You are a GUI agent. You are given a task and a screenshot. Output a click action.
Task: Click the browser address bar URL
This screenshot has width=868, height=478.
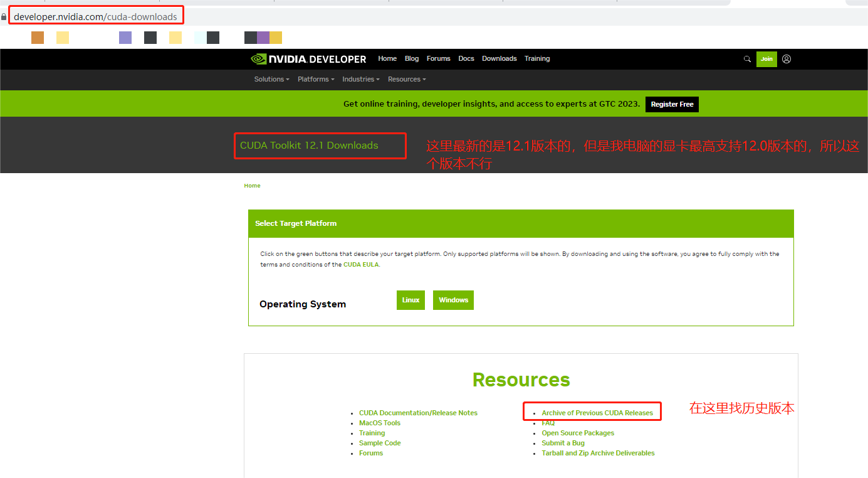pyautogui.click(x=95, y=17)
